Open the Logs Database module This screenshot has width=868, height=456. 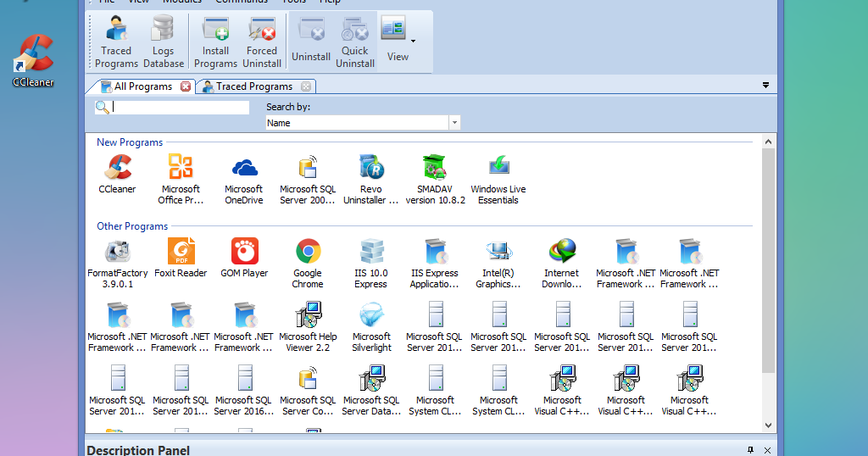point(164,42)
